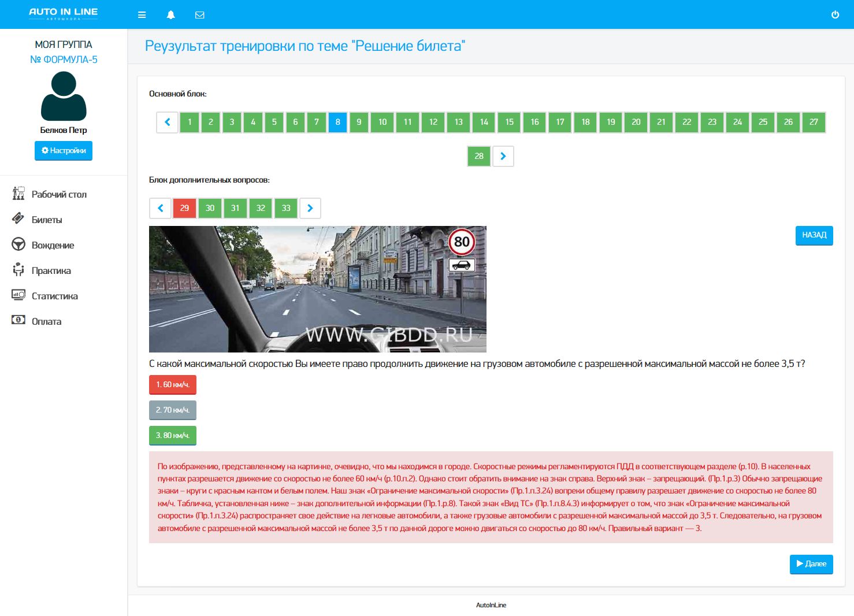Open question 27 in main block
Screen dimensions: 854x616
(x=814, y=123)
